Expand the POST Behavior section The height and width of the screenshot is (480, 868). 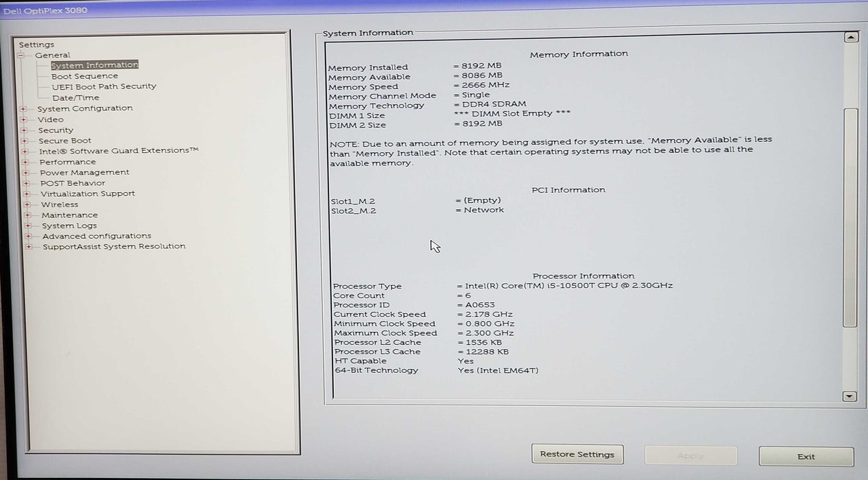pos(25,183)
